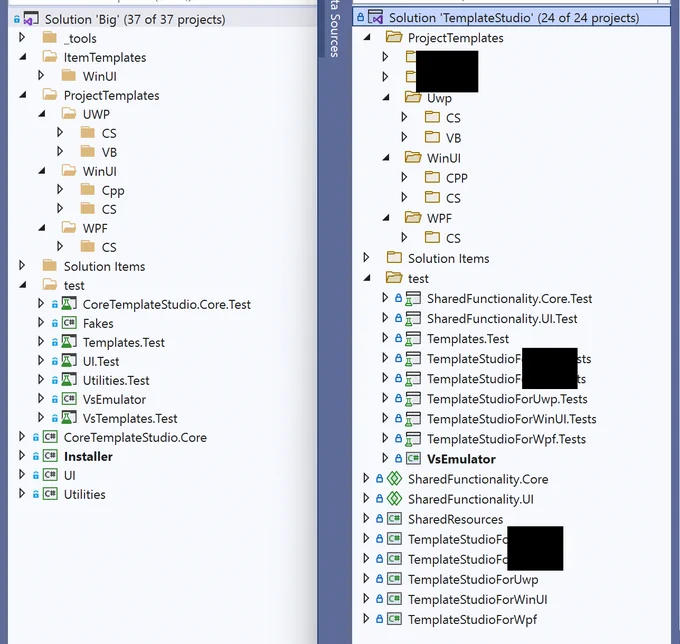Click the TemplateStudioForWpf C# project icon
Viewport: 680px width, 644px height.
(x=394, y=619)
